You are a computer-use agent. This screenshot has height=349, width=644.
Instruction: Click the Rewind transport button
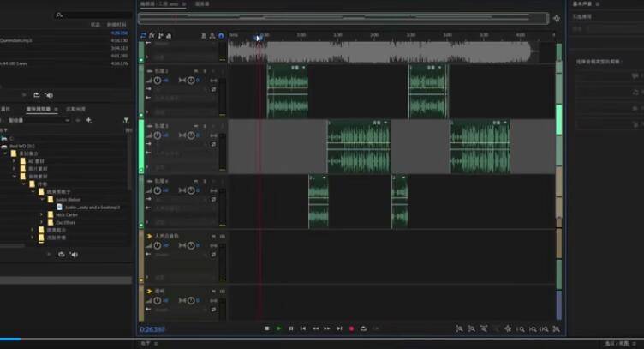(315, 328)
